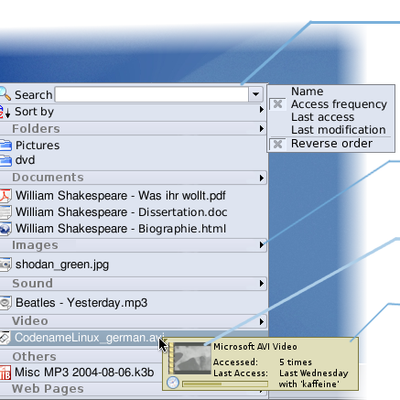Click the magnifier Search icon
The image size is (400, 400).
pos(5,94)
